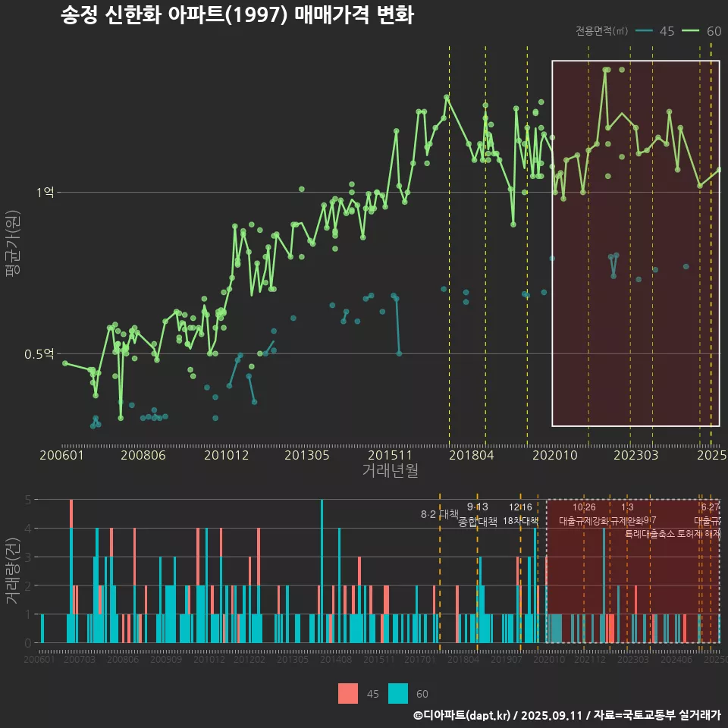
Task: Click 200703 tick label on volume chart
Action: [x=80, y=659]
